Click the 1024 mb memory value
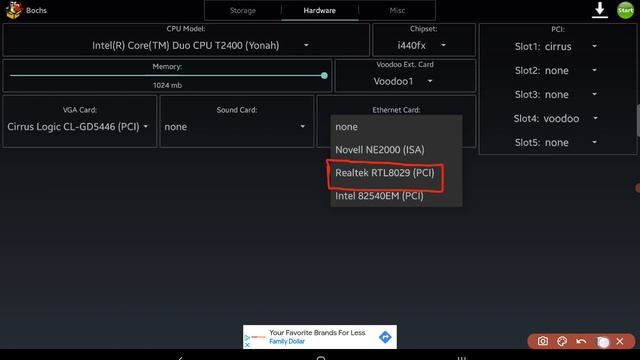Viewport: 640px width, 360px height. pyautogui.click(x=167, y=85)
